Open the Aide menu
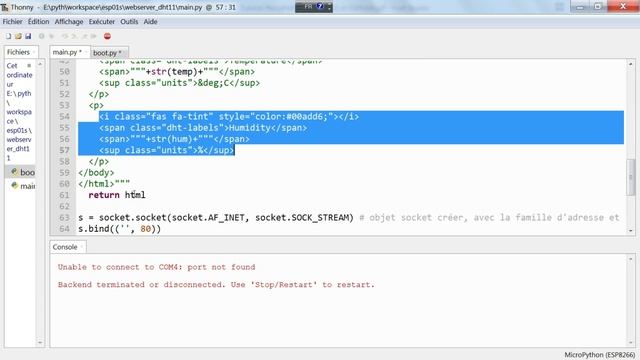Image resolution: width=640 pixels, height=360 pixels. tap(150, 22)
